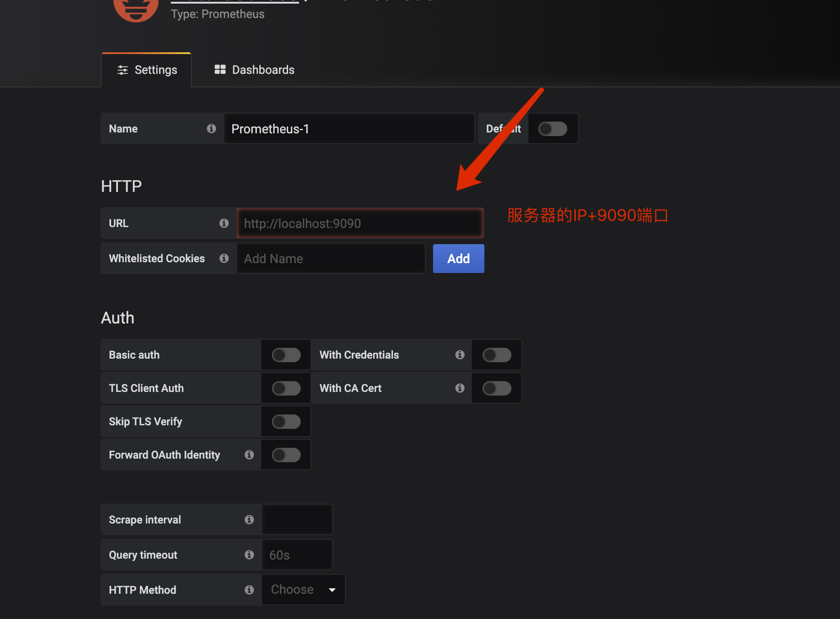Click the Scrape interval input field
840x619 pixels.
click(x=297, y=520)
